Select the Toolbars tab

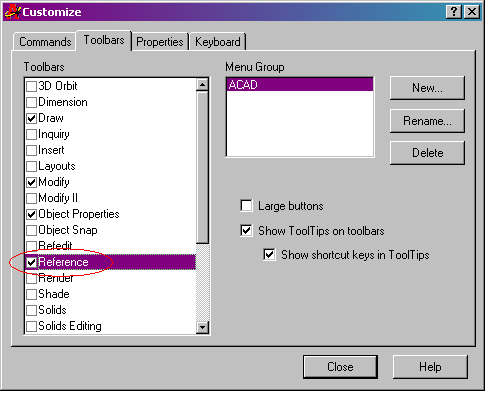104,40
